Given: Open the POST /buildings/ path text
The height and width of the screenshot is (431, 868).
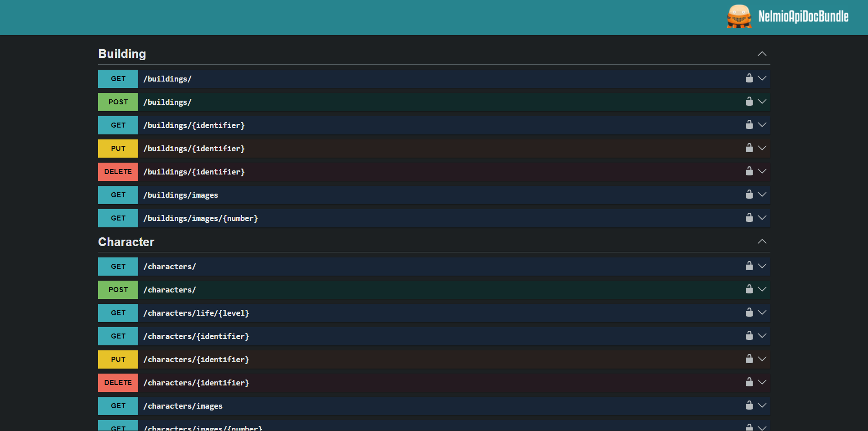Looking at the screenshot, I should coord(167,102).
